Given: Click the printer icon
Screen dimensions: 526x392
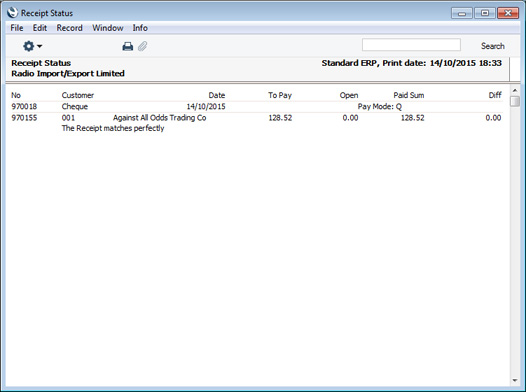Looking at the screenshot, I should tap(127, 46).
